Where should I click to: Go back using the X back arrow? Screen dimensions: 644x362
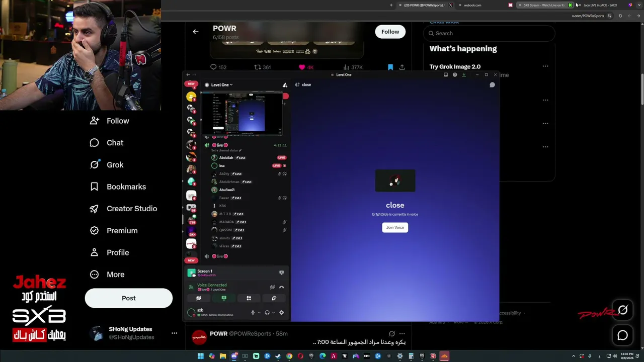pyautogui.click(x=196, y=32)
